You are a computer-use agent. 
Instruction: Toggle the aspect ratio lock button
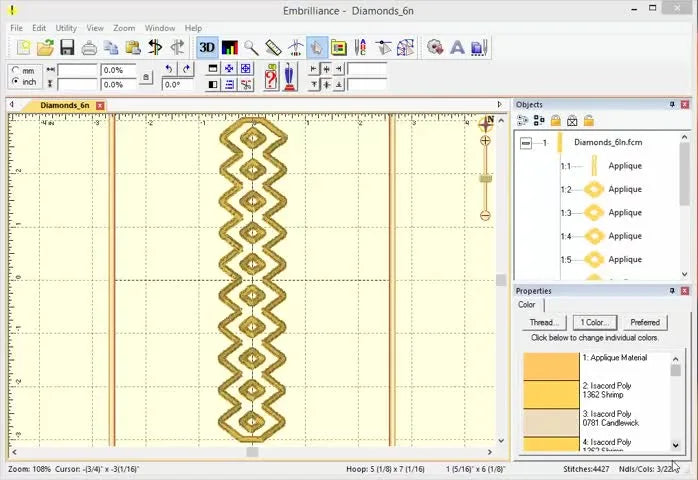click(x=146, y=77)
